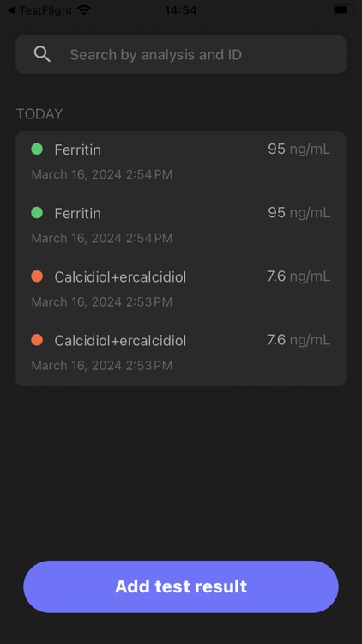Tap the Wi-Fi status icon
This screenshot has width=362, height=644.
[84, 9]
